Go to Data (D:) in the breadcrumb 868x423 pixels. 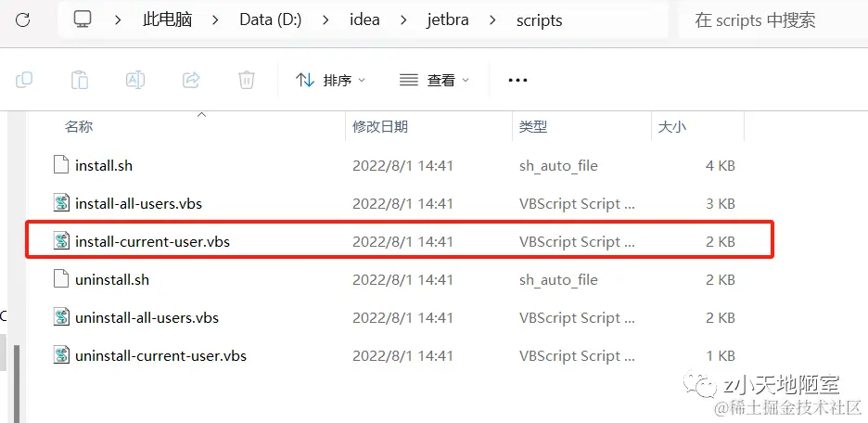[x=270, y=20]
